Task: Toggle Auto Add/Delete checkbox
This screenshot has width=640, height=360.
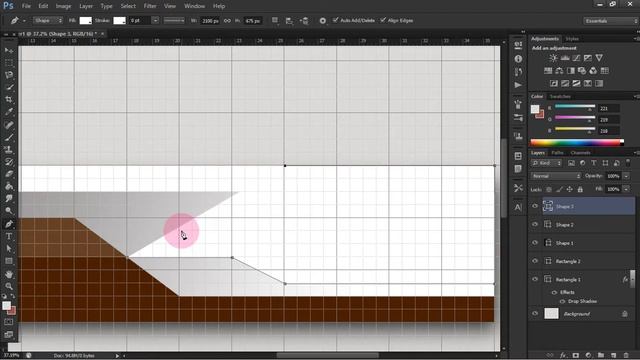Action: (x=336, y=20)
